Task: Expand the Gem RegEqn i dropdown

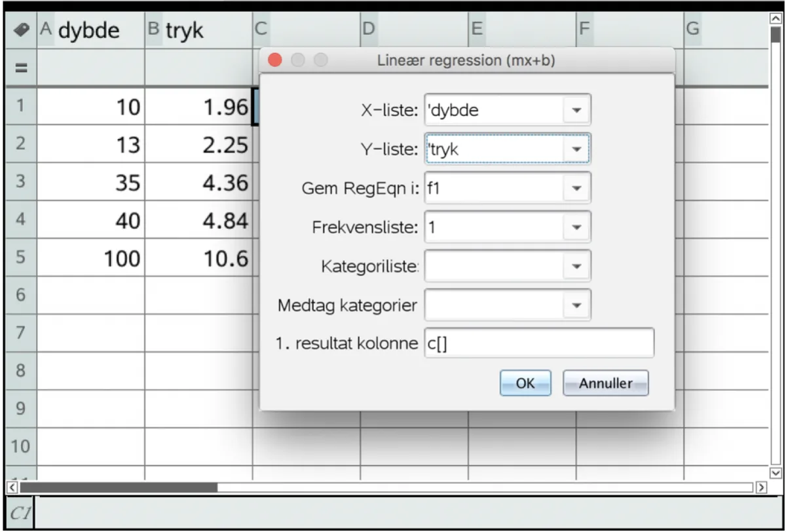Action: (576, 188)
